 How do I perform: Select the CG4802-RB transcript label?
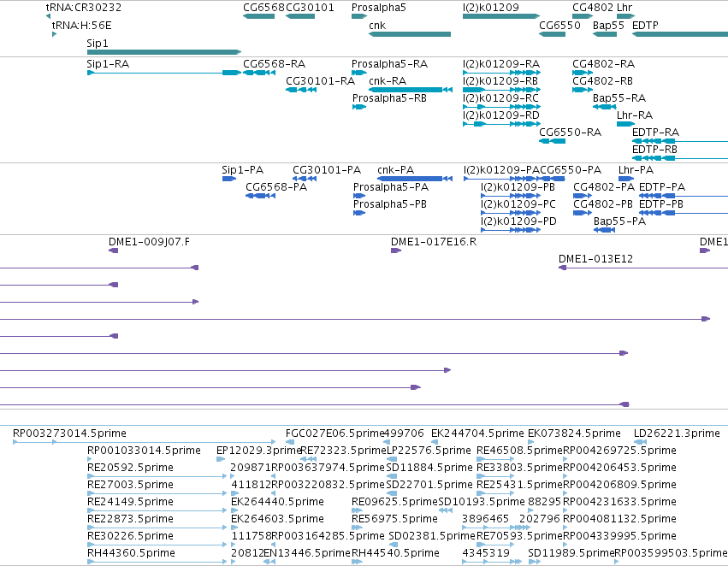(602, 81)
